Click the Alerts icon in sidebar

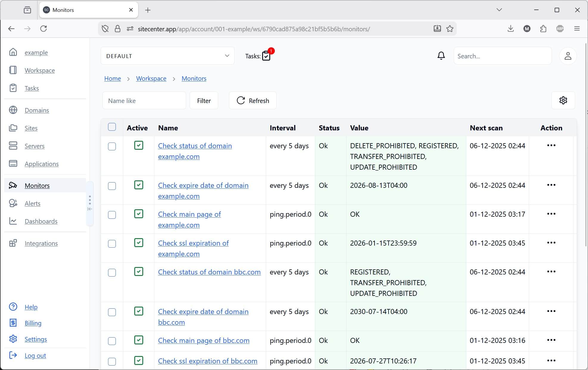(x=13, y=203)
